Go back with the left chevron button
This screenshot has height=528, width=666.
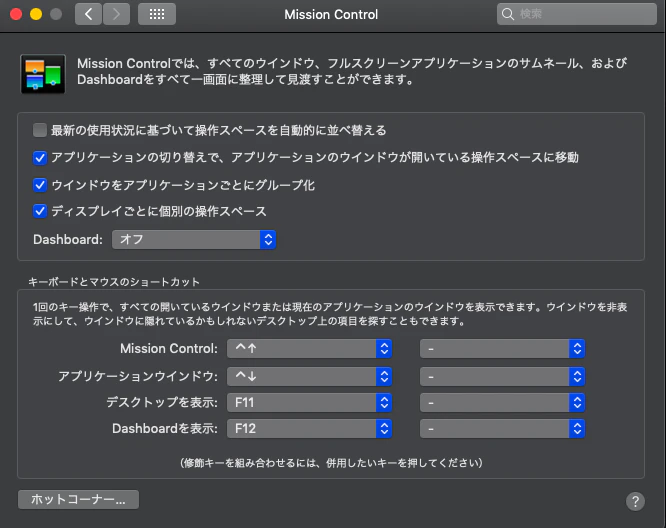[x=88, y=14]
